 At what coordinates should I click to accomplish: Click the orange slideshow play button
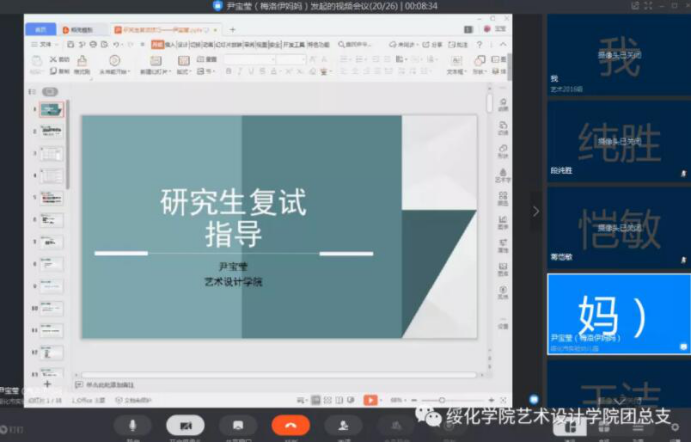point(370,400)
